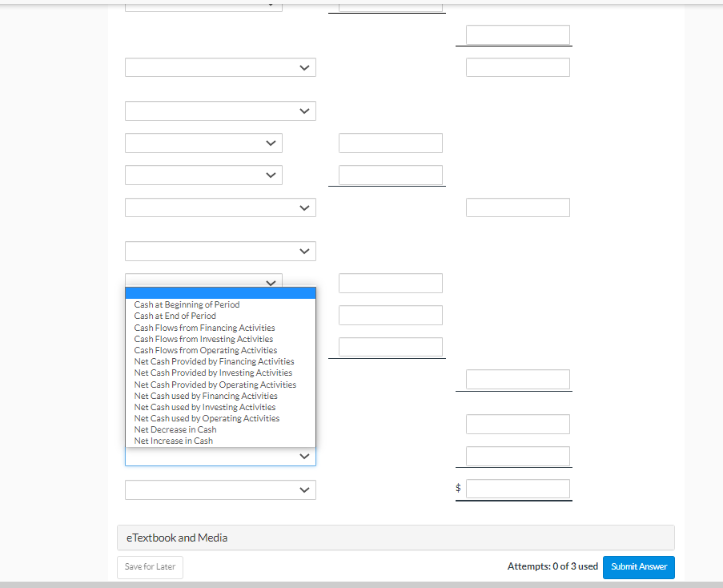This screenshot has width=723, height=588.
Task: Click the amount field next to dollar sign
Action: pos(518,489)
